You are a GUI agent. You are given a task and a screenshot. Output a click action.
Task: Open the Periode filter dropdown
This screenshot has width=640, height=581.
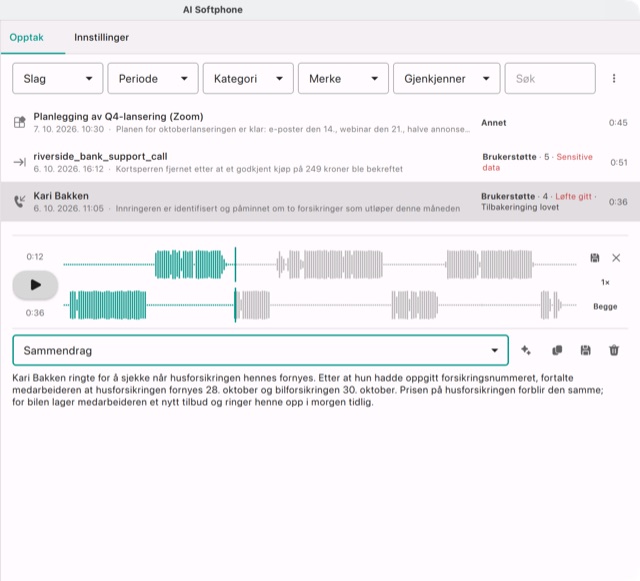153,78
